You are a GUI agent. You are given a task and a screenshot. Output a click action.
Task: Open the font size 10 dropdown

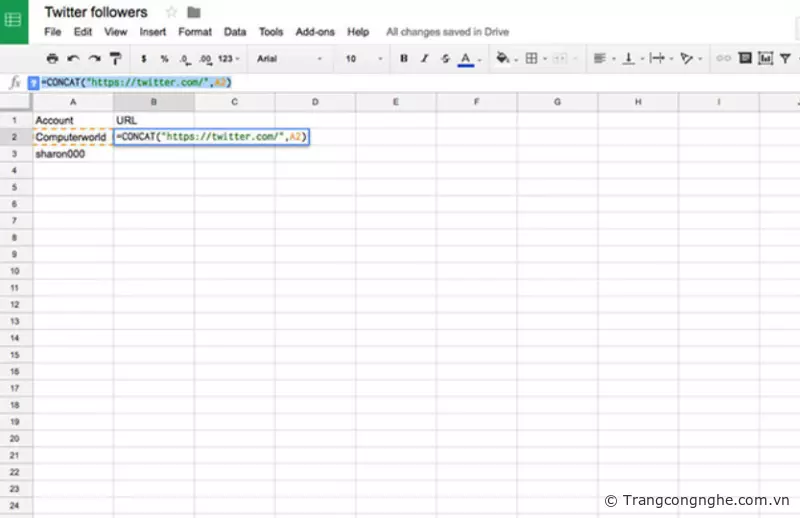363,59
